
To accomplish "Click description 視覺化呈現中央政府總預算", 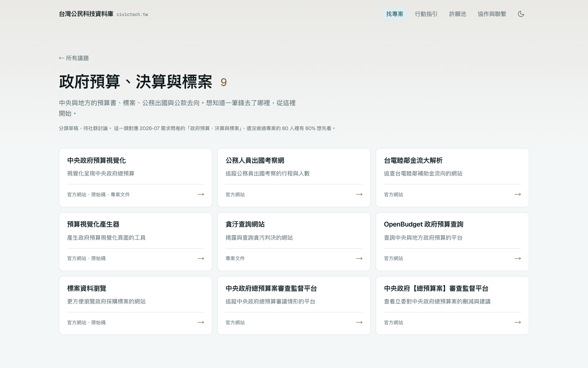I will (x=101, y=174).
